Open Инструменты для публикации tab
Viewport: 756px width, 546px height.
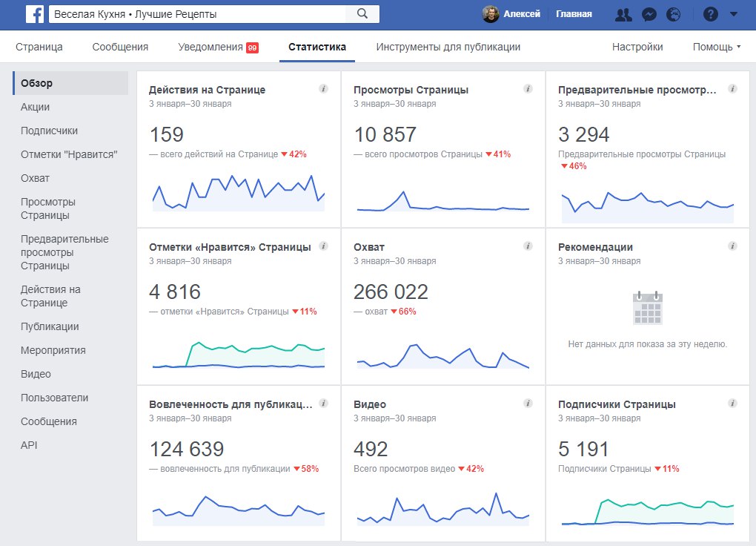tap(448, 47)
